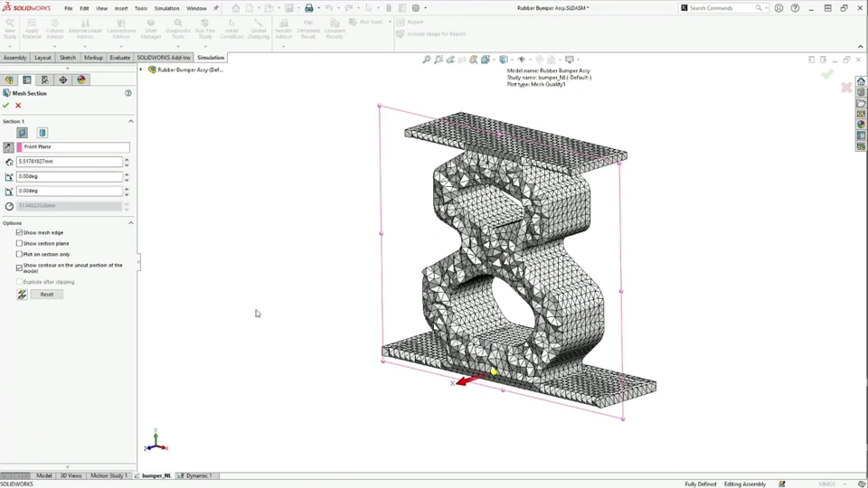
Task: Click the Front Plane reference selection box
Action: [73, 147]
